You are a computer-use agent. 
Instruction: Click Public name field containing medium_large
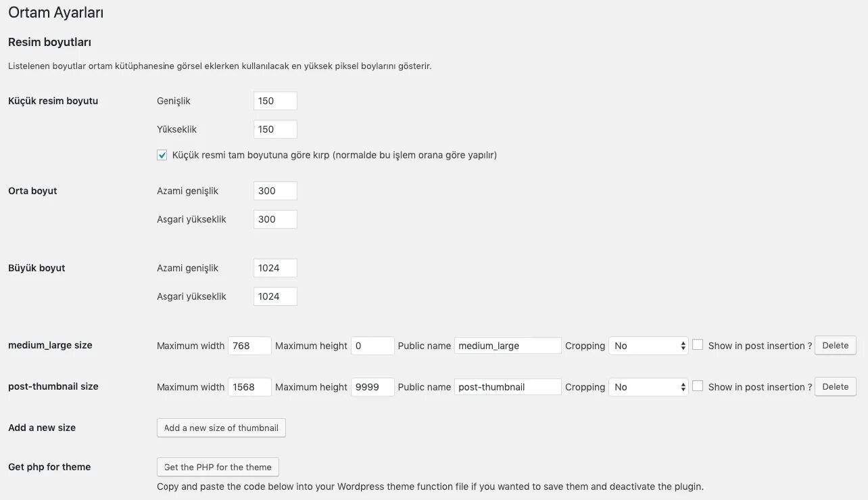coord(508,346)
